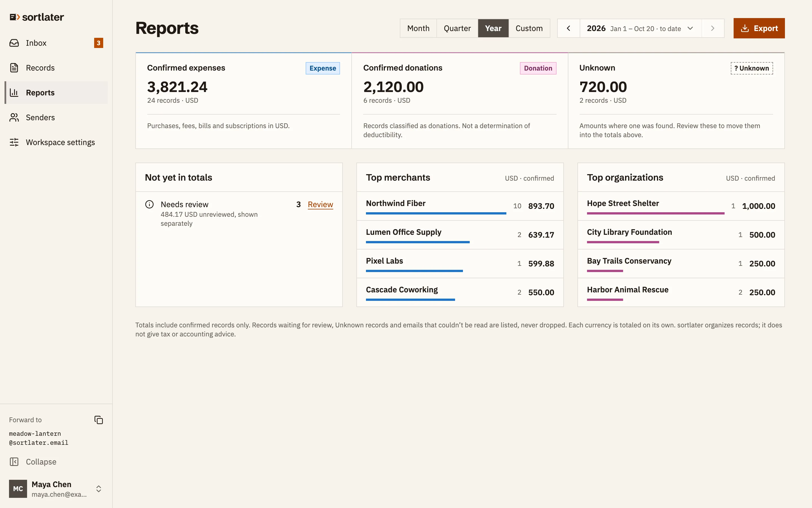This screenshot has height=508, width=812.
Task: Open the Review link
Action: [x=320, y=204]
